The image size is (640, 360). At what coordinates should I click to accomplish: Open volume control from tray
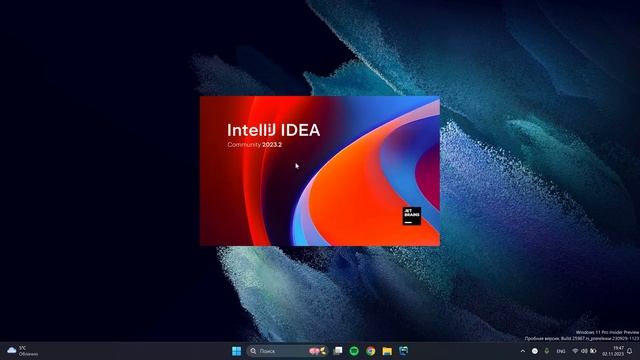pos(584,351)
